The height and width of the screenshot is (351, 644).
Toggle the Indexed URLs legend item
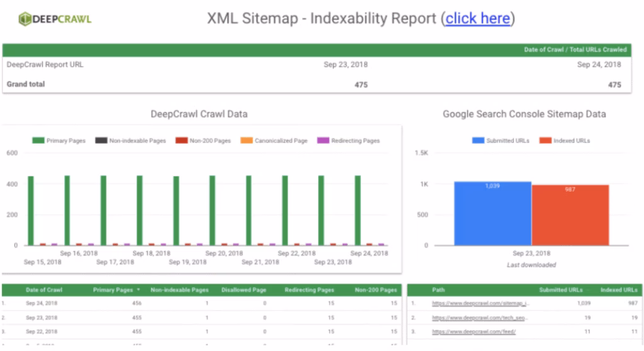point(565,141)
